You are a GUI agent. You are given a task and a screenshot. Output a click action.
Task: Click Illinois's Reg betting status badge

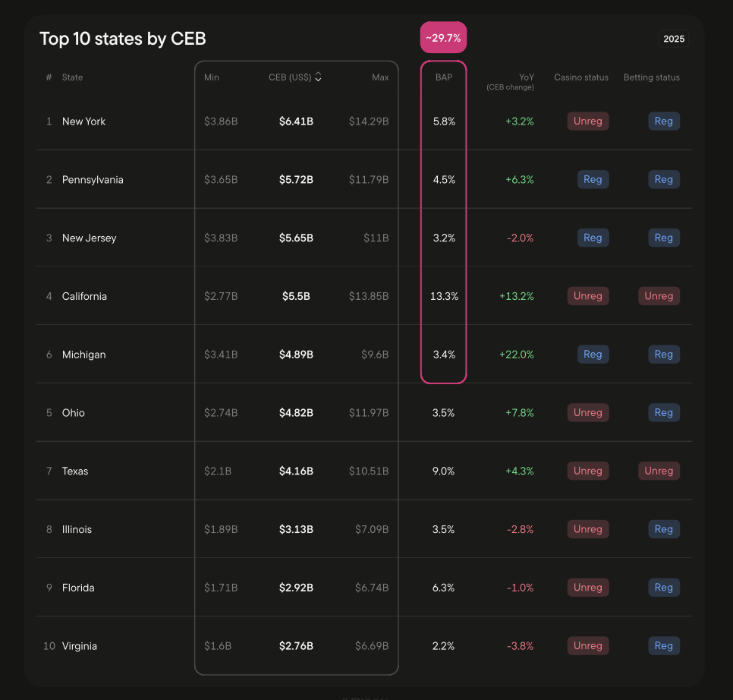point(663,529)
